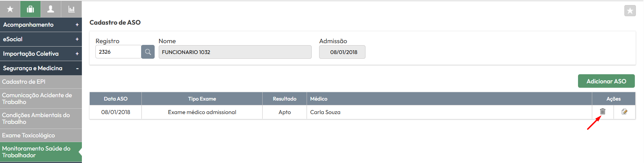This screenshot has width=644, height=163.
Task: Click the Adicionar ASO button
Action: (606, 81)
